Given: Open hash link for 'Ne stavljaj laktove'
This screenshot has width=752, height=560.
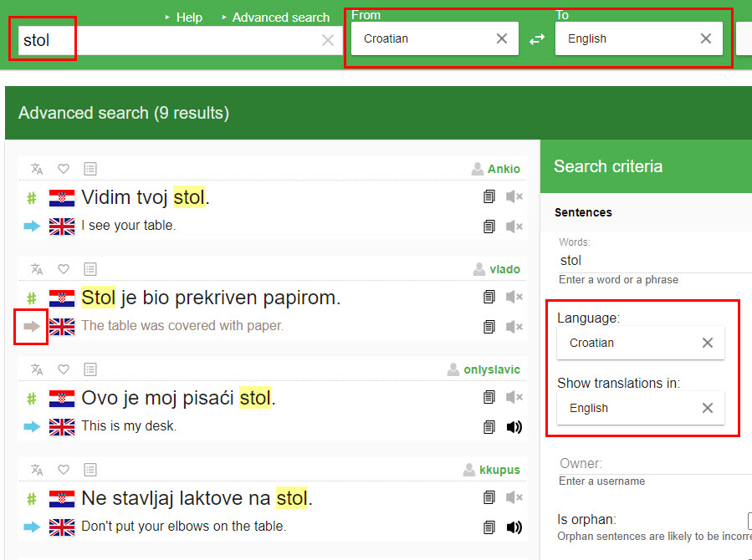Looking at the screenshot, I should 32,499.
